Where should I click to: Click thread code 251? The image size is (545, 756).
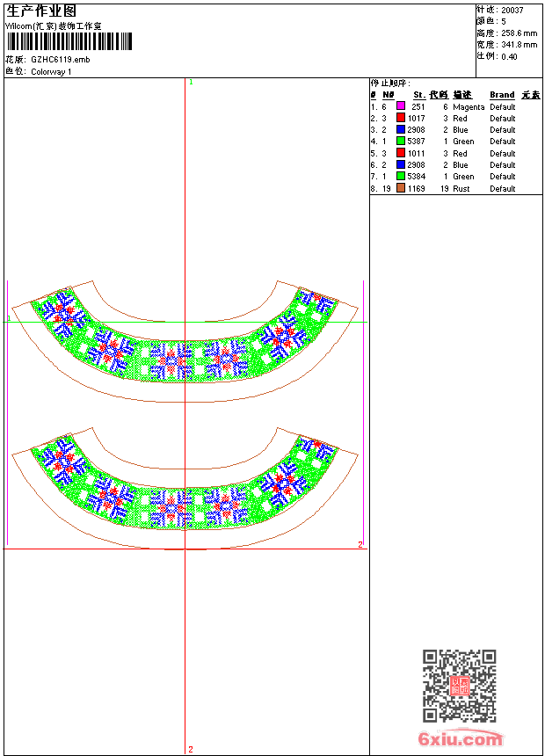[x=418, y=106]
